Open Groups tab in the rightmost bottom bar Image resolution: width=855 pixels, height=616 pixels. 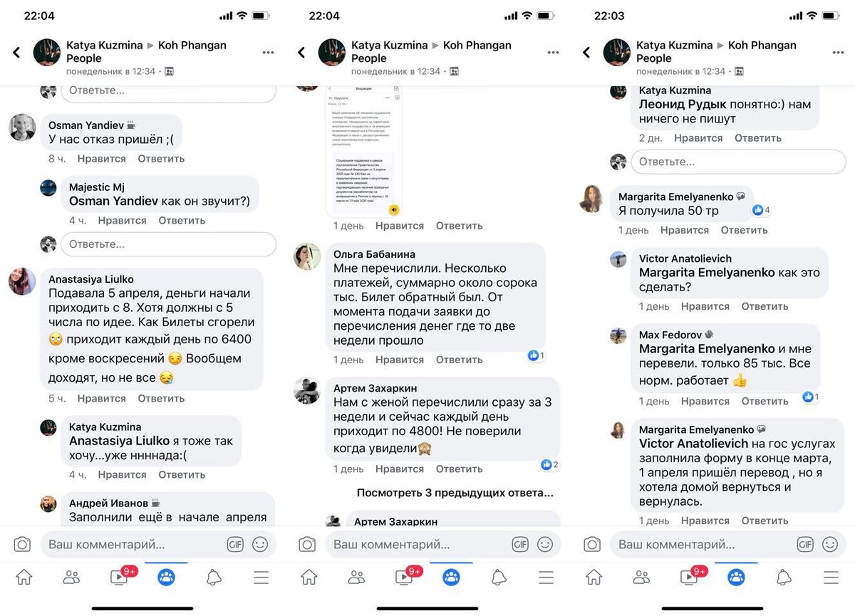(x=736, y=577)
